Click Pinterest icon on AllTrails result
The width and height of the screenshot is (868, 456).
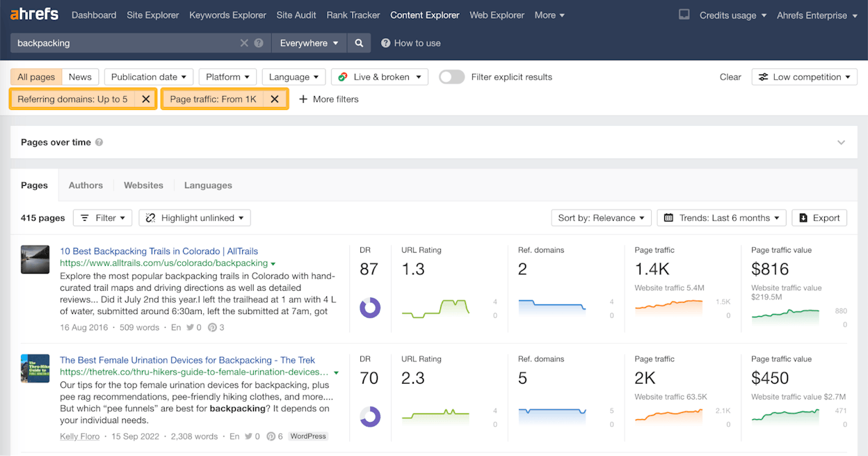[x=212, y=327]
